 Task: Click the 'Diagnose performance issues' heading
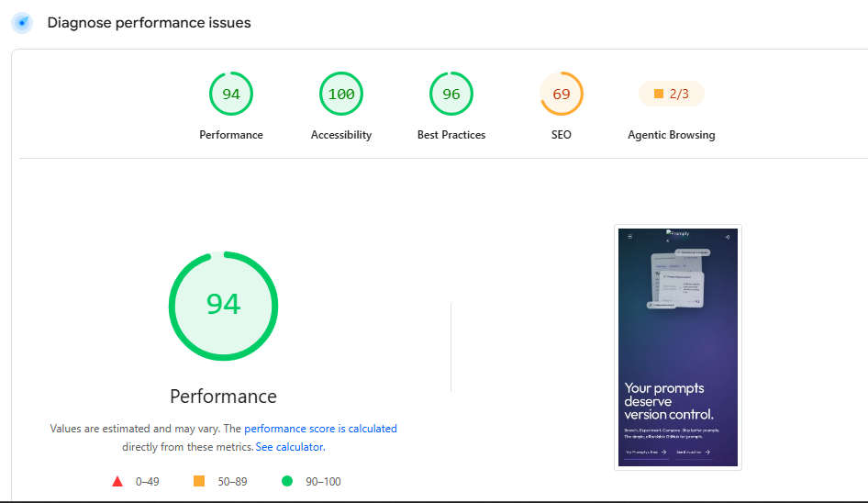pos(149,23)
